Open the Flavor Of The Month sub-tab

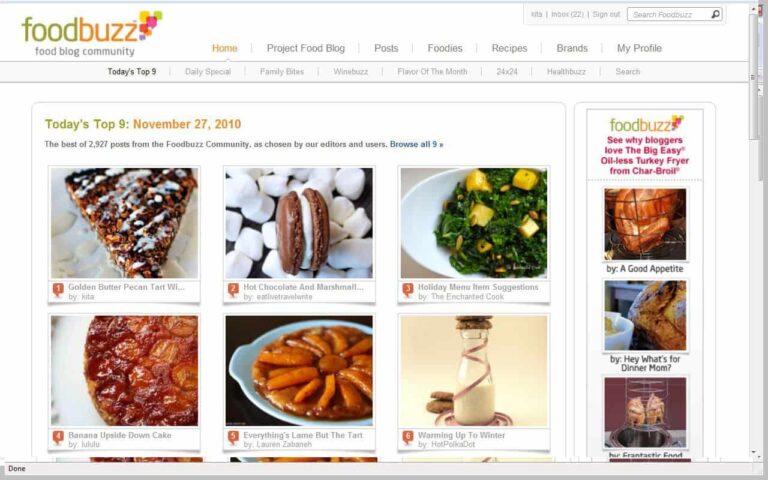[x=432, y=72]
